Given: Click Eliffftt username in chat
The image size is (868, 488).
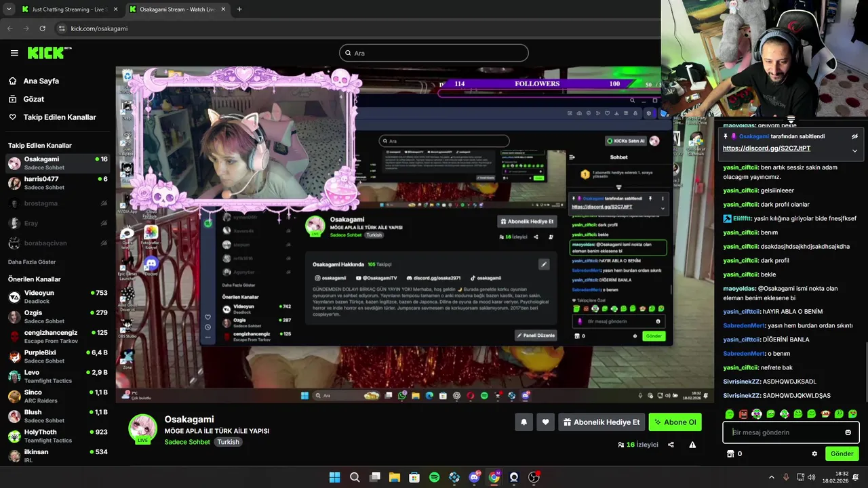Looking at the screenshot, I should [743, 218].
